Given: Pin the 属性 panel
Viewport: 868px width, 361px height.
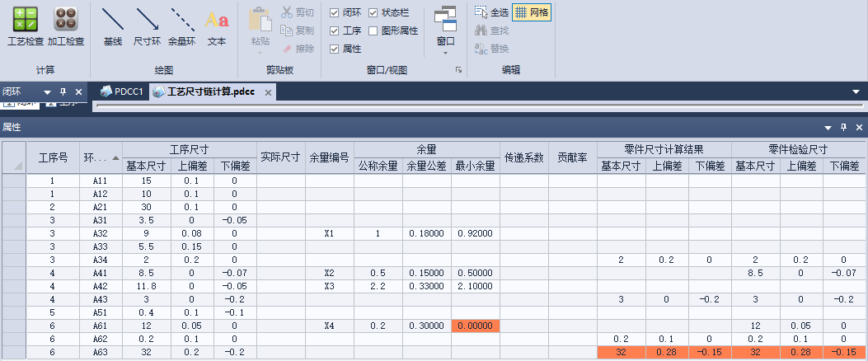Looking at the screenshot, I should tap(843, 128).
